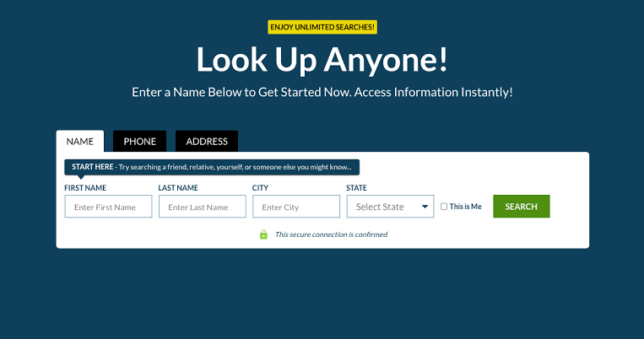Switch to the NAME search tab
Screen dimensions: 644x339
(x=80, y=142)
